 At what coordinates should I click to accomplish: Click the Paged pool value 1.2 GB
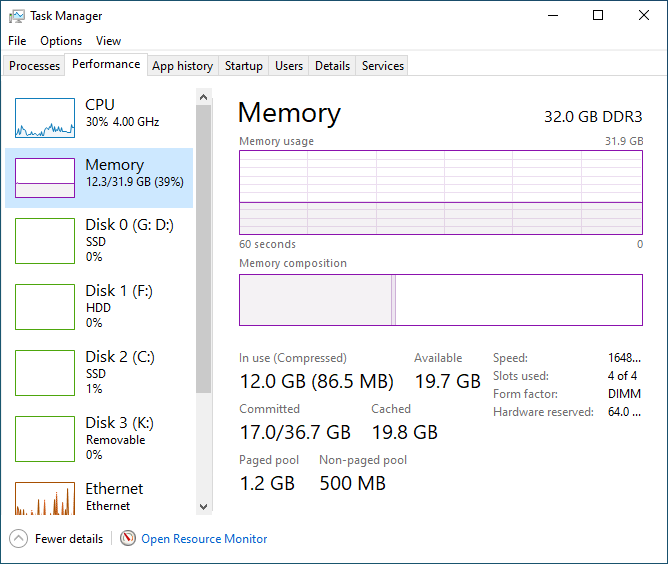coord(267,483)
